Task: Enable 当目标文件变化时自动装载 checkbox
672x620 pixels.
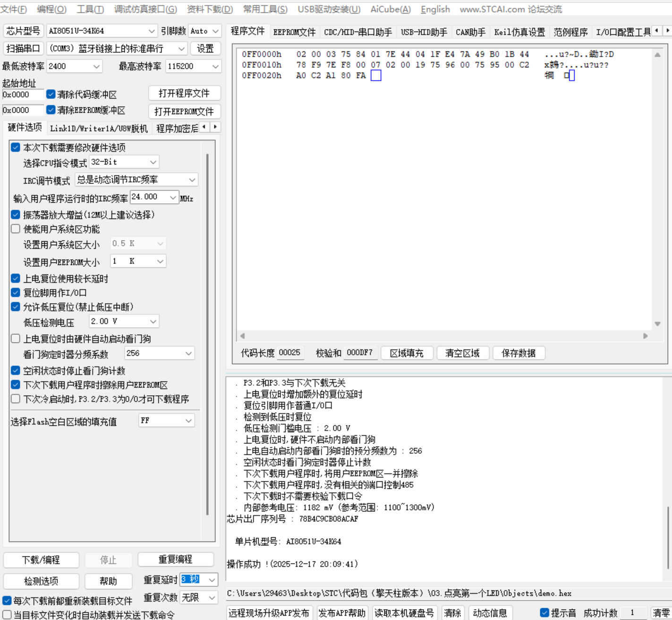Action: [x=7, y=615]
